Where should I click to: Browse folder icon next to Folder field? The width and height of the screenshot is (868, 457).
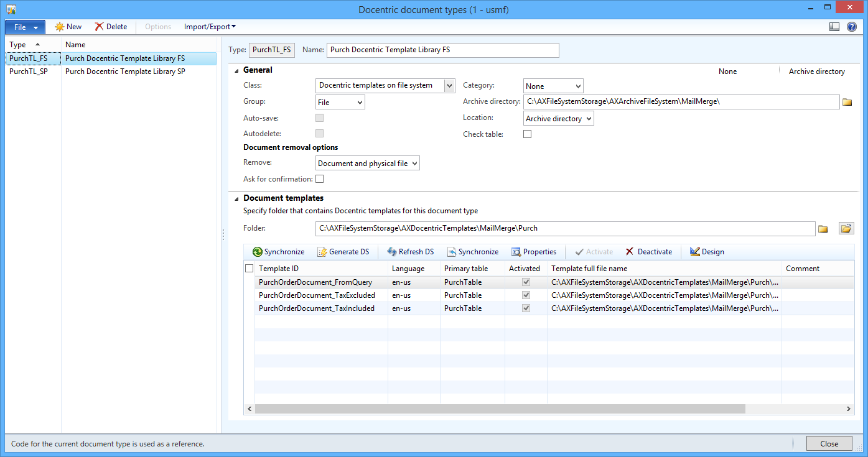click(823, 229)
